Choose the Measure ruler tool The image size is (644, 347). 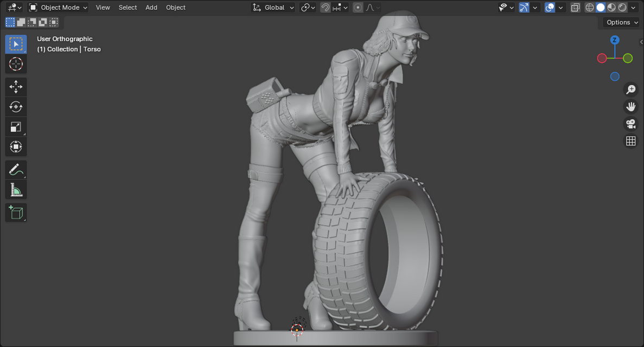point(16,190)
